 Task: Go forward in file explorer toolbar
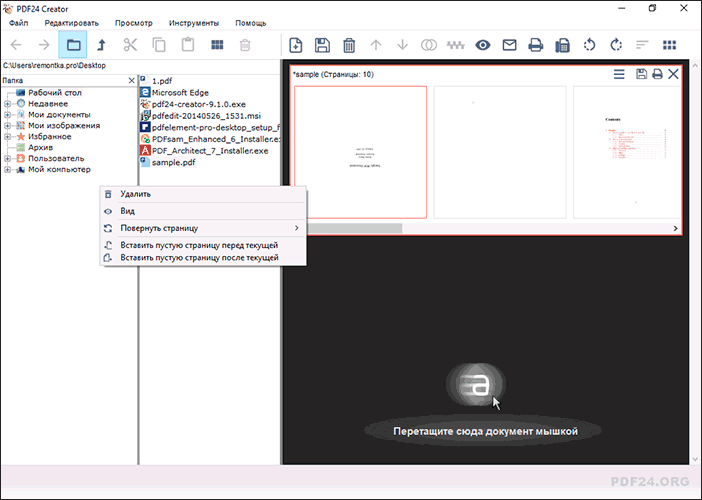click(44, 45)
